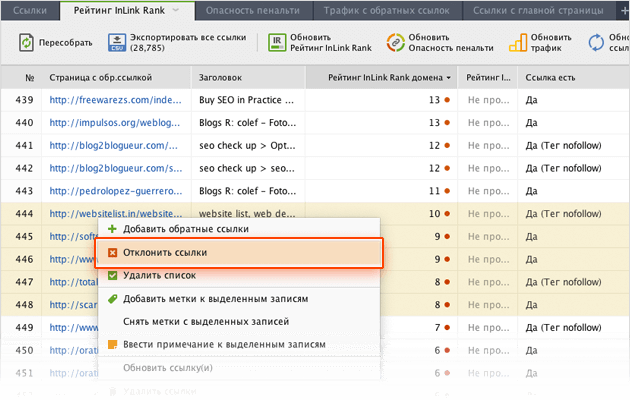The width and height of the screenshot is (630, 400).
Task: Click Экспортировать все ссылки button label
Action: pos(188,43)
